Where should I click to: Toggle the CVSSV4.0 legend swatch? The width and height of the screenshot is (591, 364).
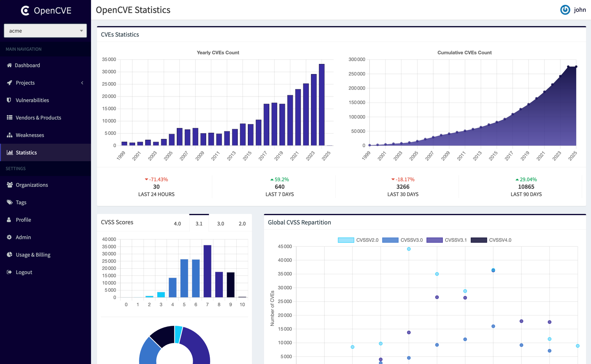479,240
